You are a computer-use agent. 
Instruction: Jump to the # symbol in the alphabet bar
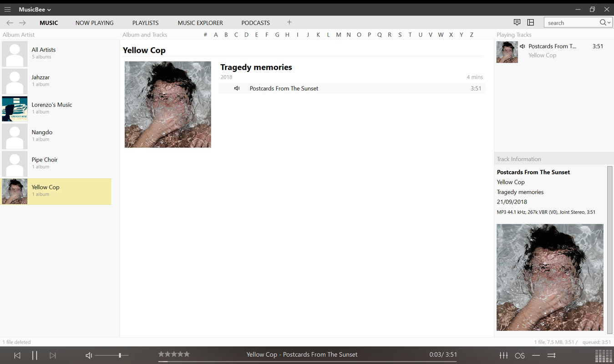205,35
